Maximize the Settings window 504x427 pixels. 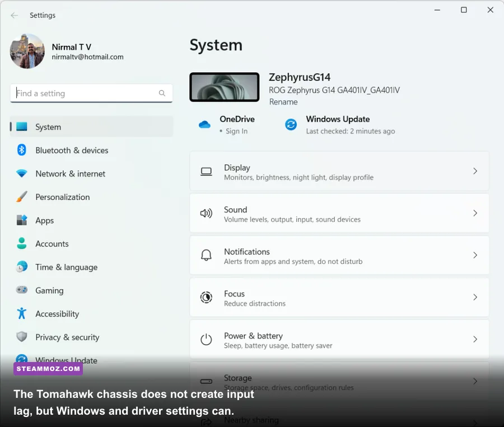coord(464,10)
